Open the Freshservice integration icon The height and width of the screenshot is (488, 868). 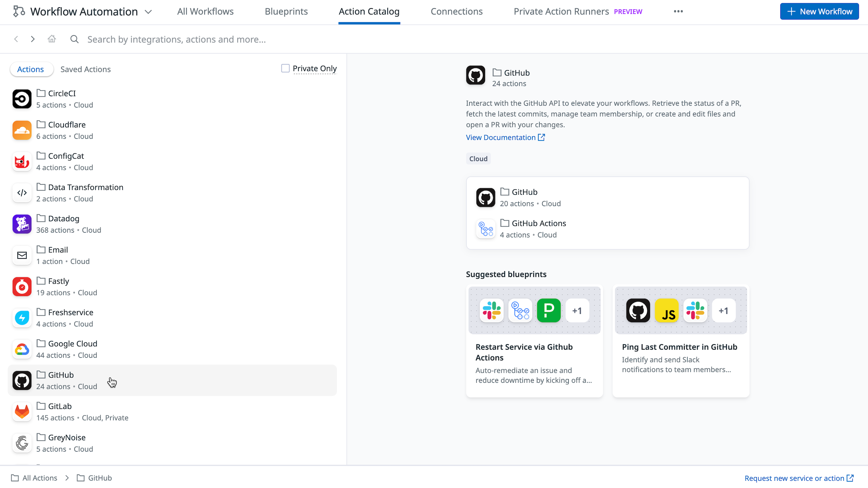[x=22, y=318]
